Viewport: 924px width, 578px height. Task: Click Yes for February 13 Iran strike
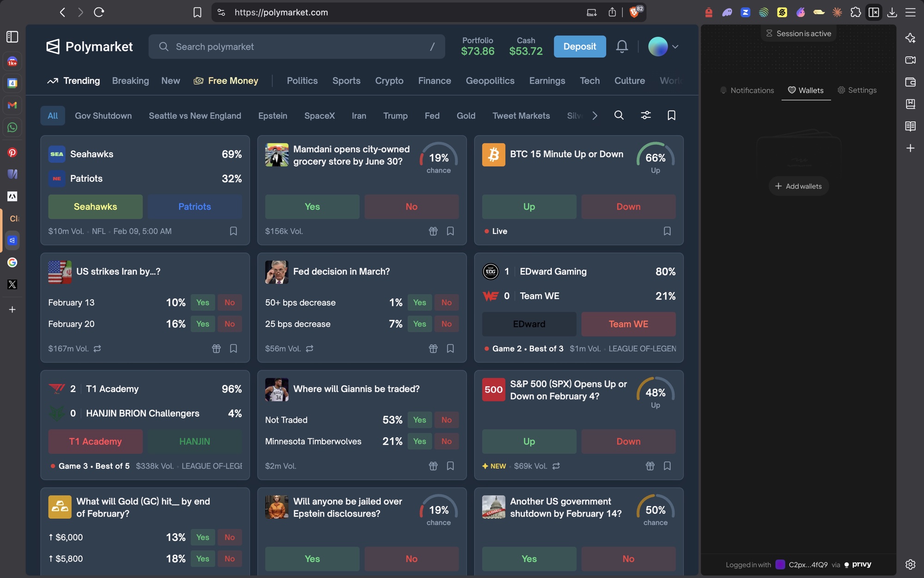point(202,302)
